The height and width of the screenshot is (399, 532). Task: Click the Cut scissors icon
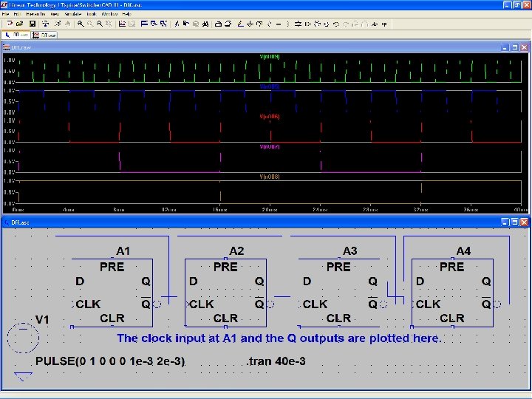176,24
